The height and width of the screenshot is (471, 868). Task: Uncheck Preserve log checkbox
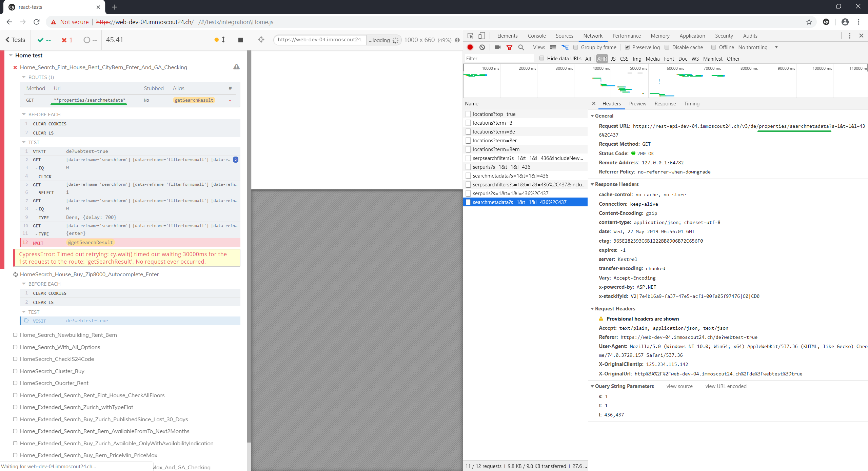[x=627, y=47]
